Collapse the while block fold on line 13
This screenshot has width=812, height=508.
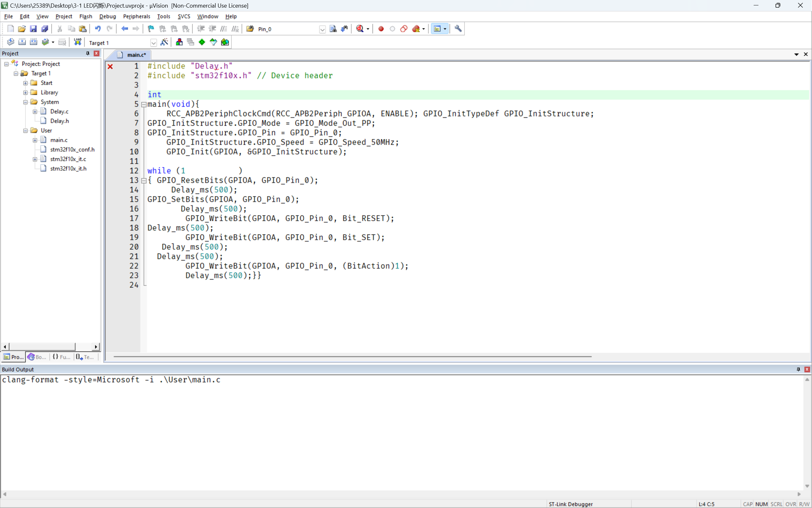(x=144, y=181)
